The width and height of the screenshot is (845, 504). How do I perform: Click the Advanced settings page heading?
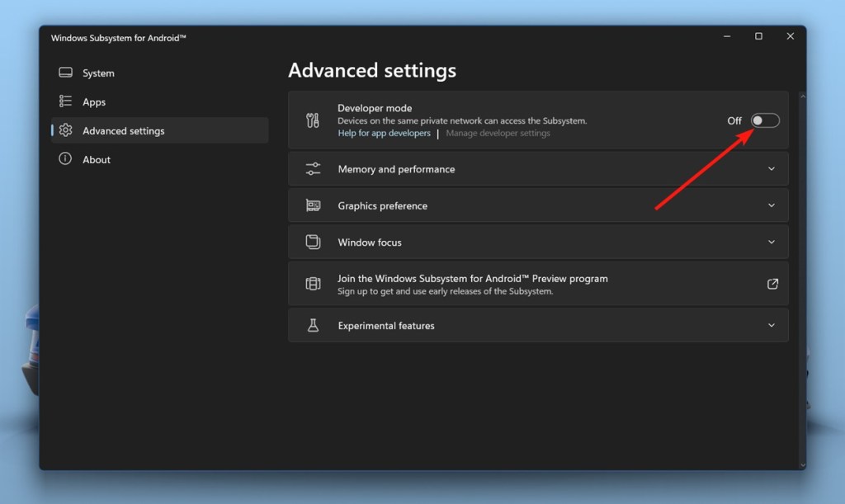[372, 71]
